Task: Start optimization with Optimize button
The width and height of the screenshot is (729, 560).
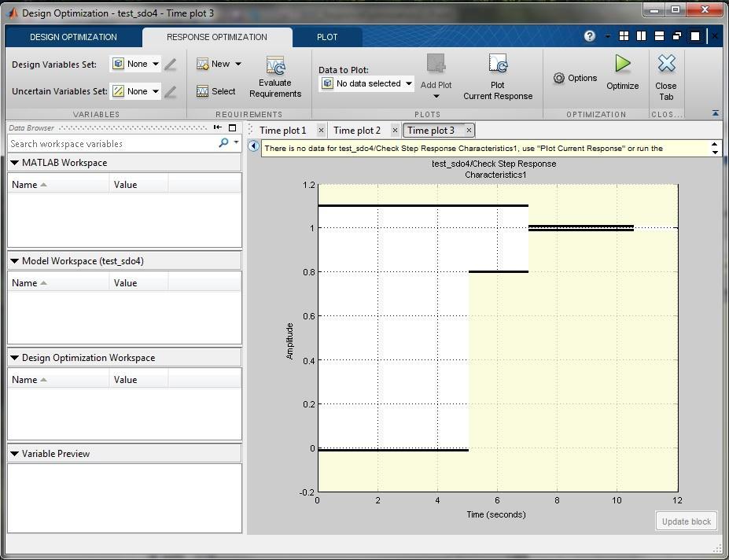Action: coord(623,72)
